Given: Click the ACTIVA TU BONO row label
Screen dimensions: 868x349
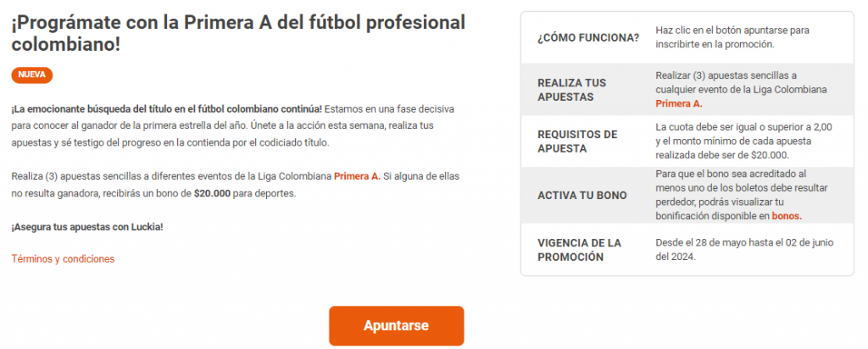Looking at the screenshot, I should click(582, 195).
